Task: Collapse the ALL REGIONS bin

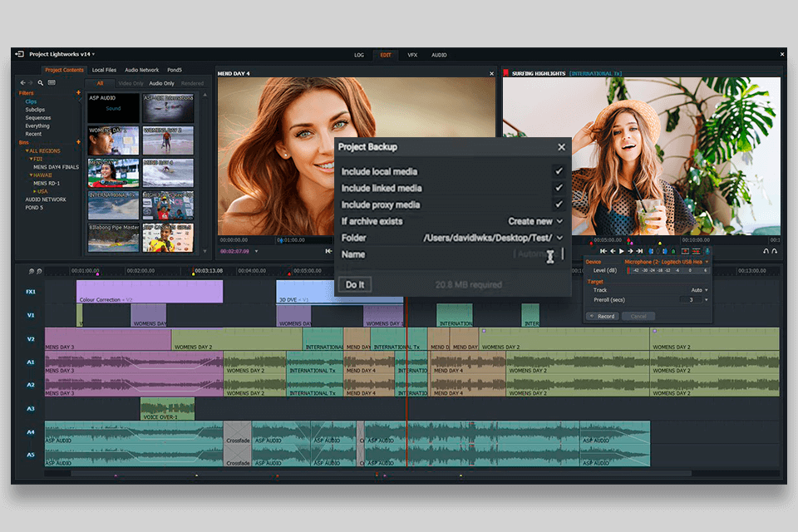Action: coord(27,150)
